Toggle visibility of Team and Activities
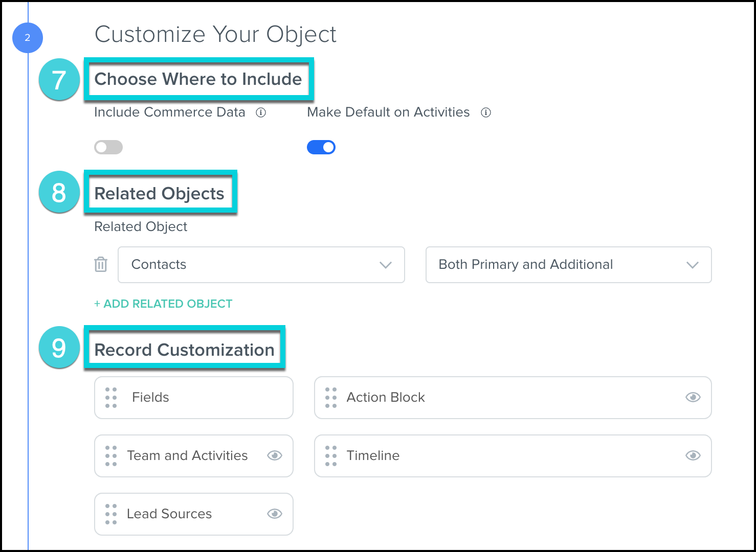The width and height of the screenshot is (756, 552). (275, 456)
